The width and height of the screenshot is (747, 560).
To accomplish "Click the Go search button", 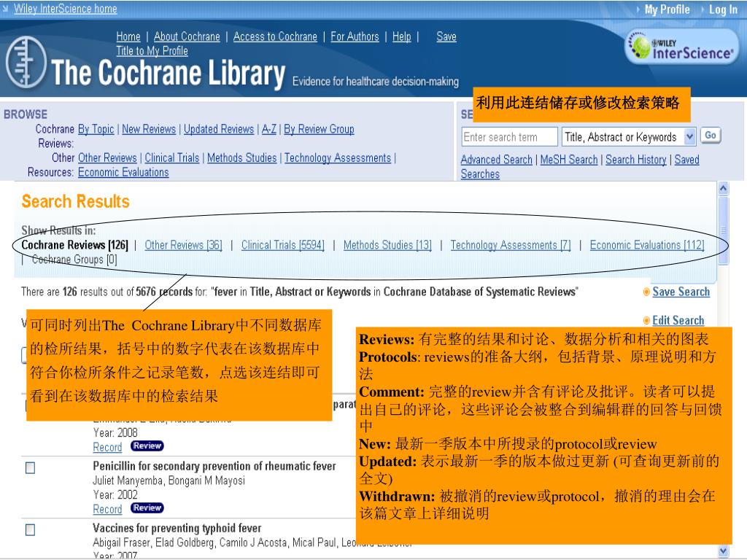I will point(711,136).
